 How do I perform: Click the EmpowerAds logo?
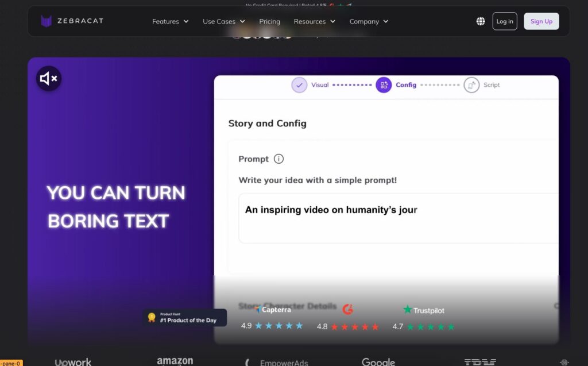coord(276,363)
